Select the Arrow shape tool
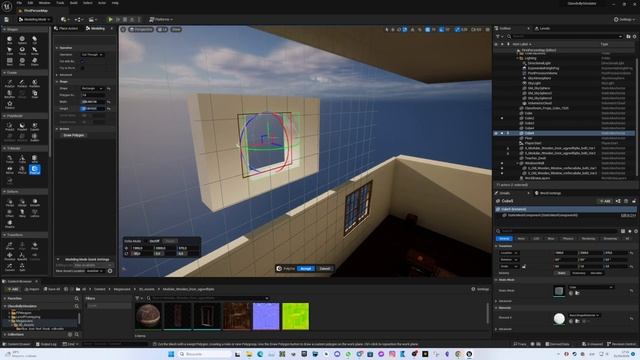This screenshot has height=360, width=640. tap(35, 51)
